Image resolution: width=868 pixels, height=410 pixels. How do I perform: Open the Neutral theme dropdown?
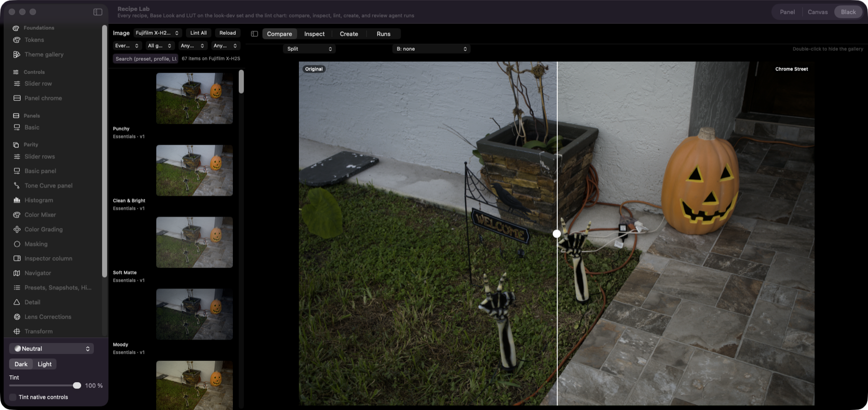pos(52,349)
